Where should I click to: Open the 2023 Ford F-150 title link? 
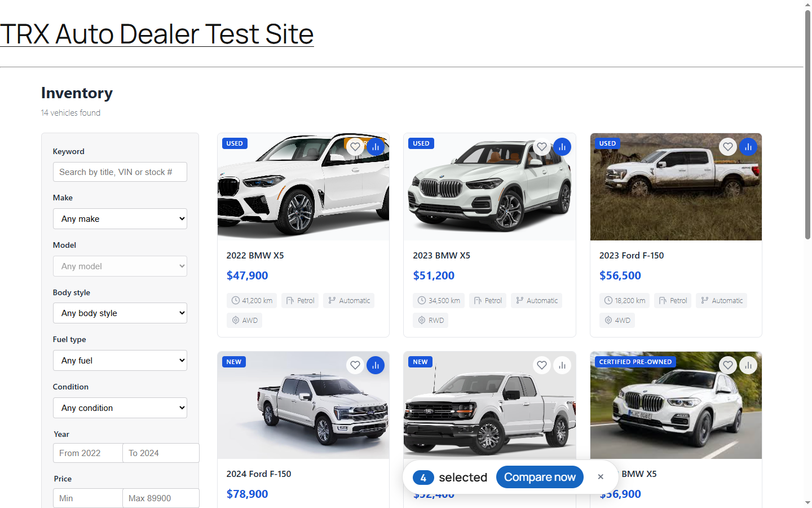click(632, 256)
